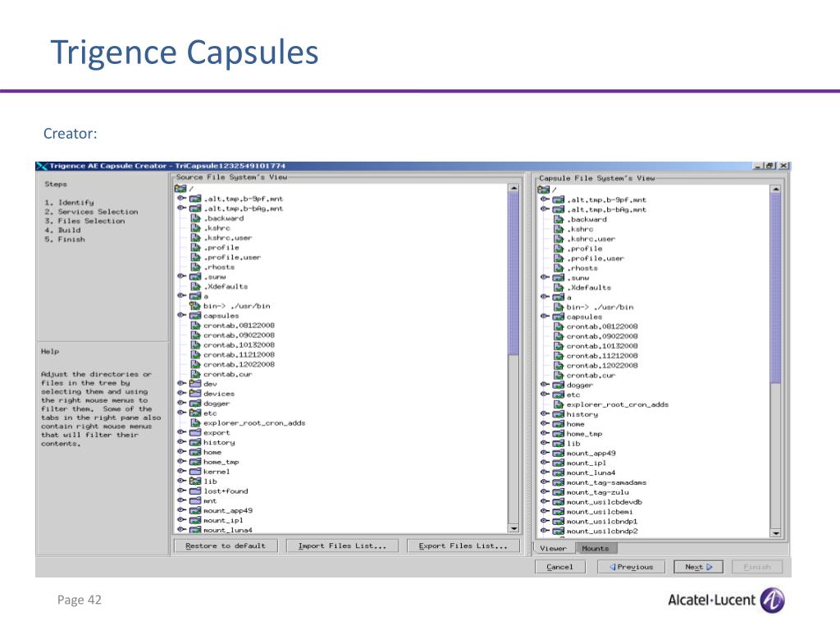840x630 pixels.
Task: Click file icon of .rhosts in Source view
Action: pos(195,267)
